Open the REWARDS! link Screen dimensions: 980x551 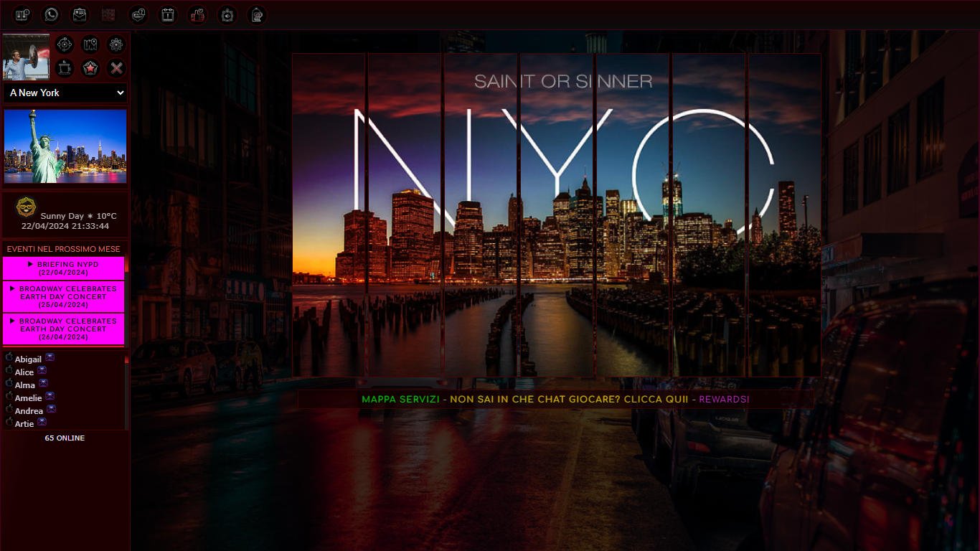click(x=724, y=399)
